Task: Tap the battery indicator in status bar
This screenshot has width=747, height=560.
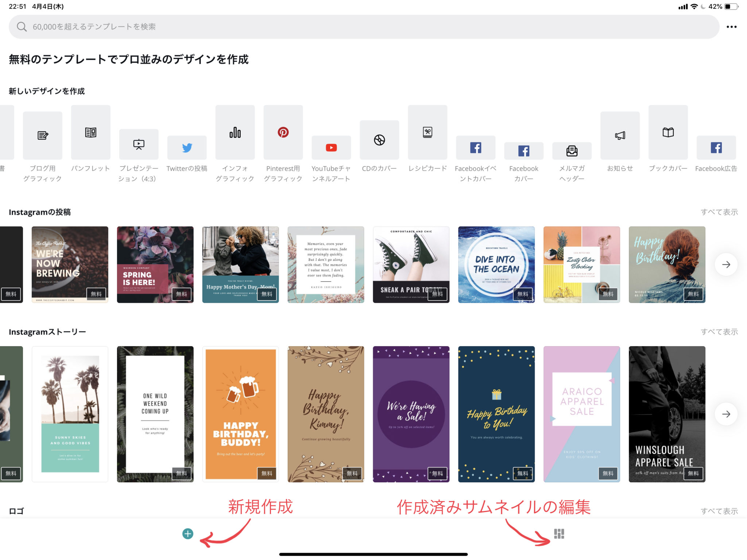Action: tap(731, 7)
